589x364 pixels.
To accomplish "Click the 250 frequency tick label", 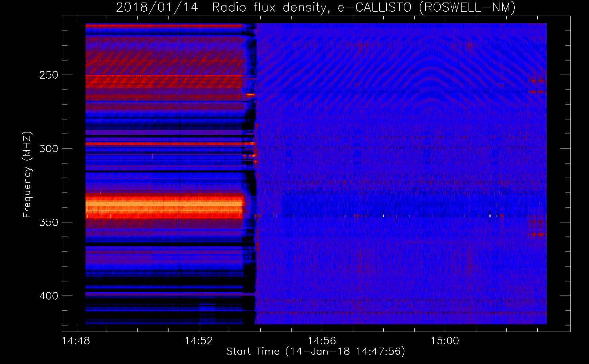I will [49, 75].
